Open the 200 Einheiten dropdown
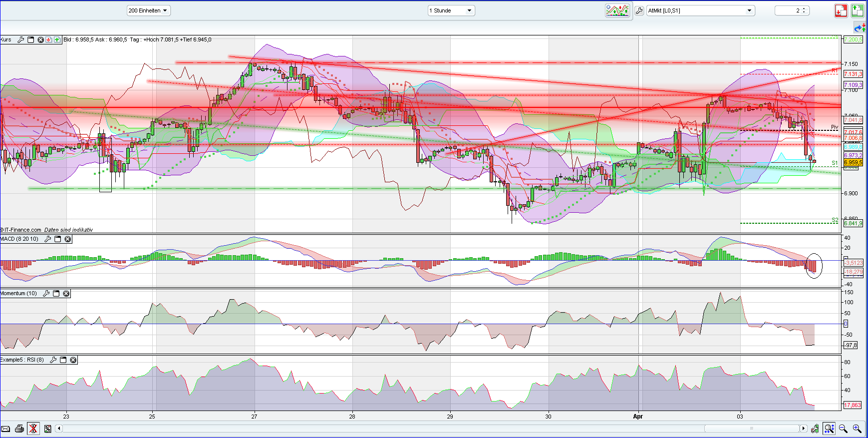Viewport: 868px width, 438px height. [149, 10]
